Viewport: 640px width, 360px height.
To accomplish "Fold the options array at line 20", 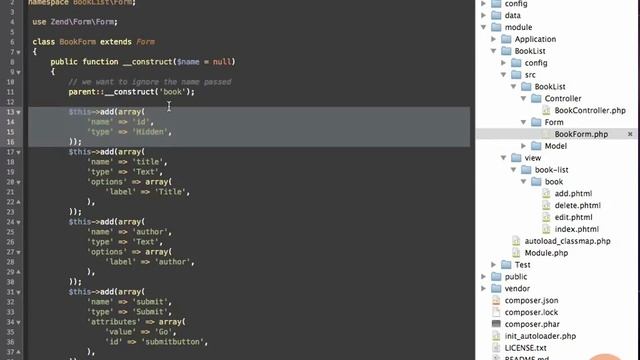I will pos(18,182).
